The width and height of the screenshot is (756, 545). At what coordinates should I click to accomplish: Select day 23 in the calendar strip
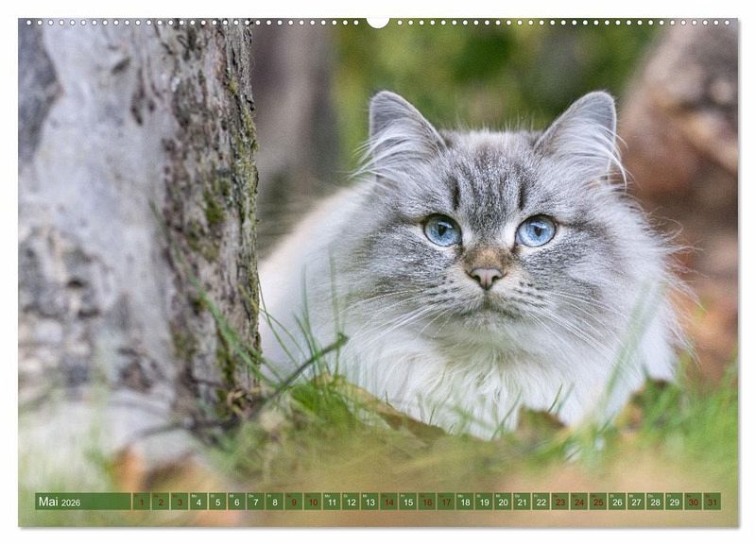pos(560,502)
